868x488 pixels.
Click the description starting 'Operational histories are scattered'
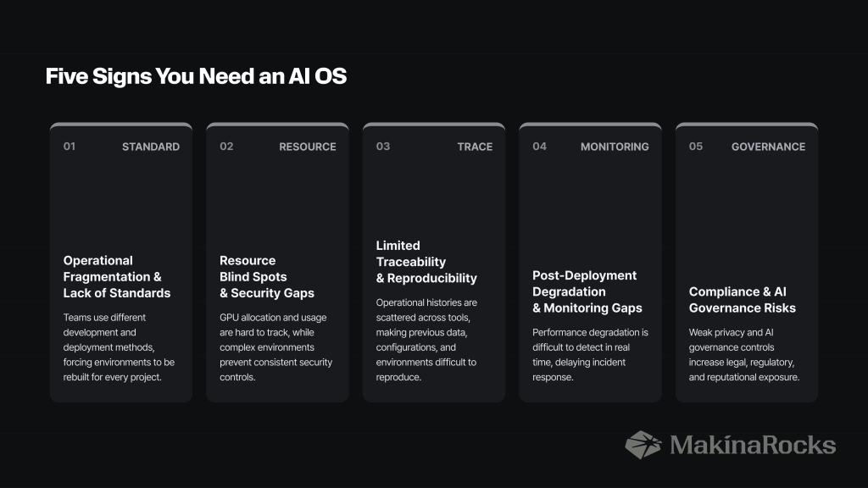[x=426, y=340]
